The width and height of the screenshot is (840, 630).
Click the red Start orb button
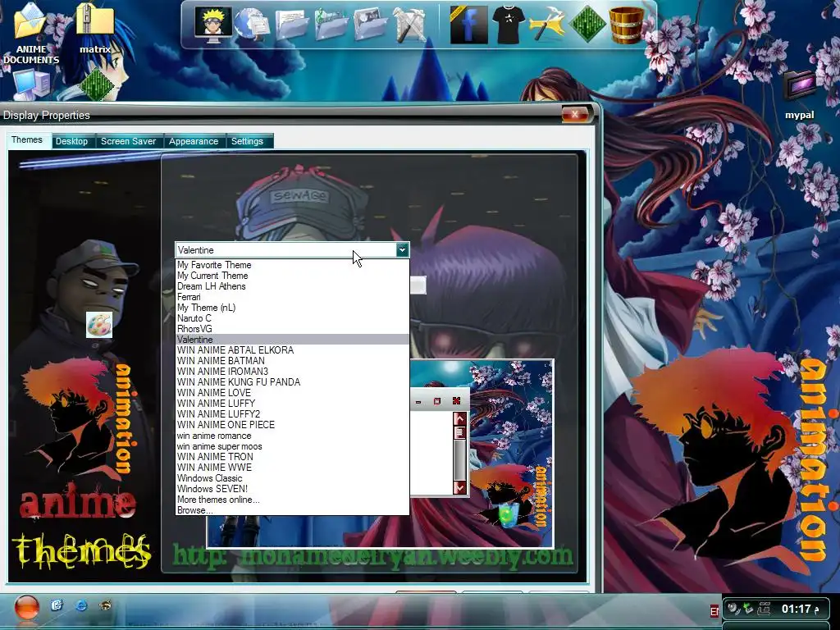click(27, 608)
